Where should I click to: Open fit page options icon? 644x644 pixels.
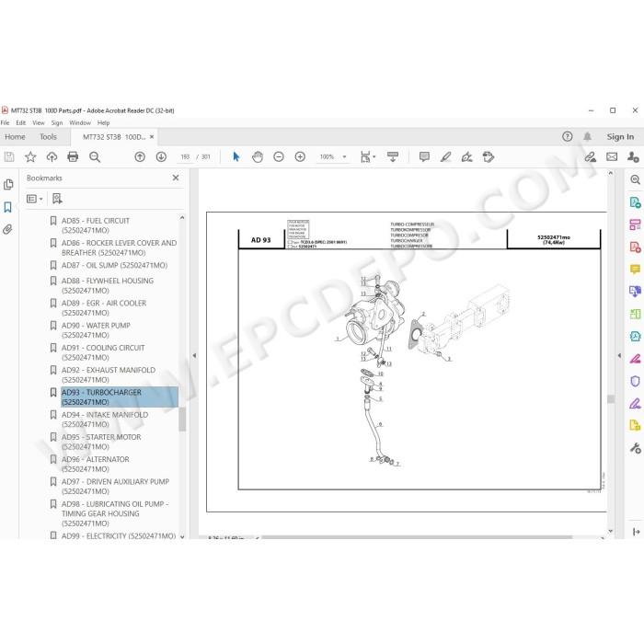point(368,157)
